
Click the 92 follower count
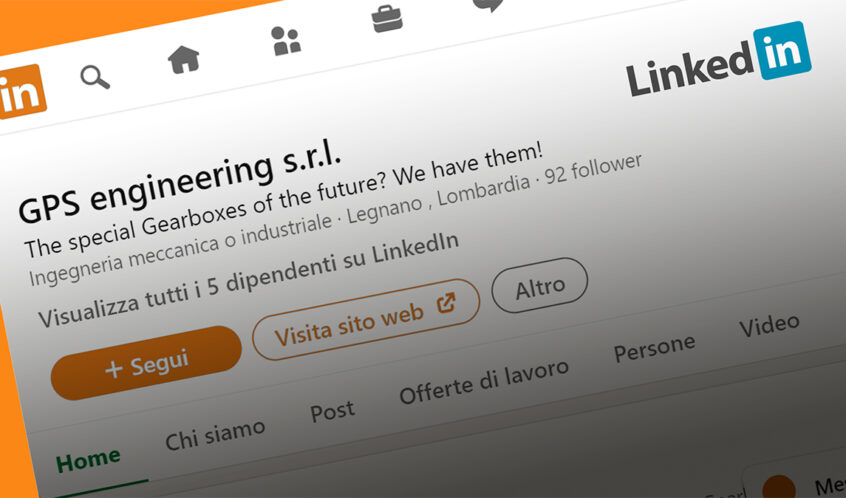(x=593, y=169)
